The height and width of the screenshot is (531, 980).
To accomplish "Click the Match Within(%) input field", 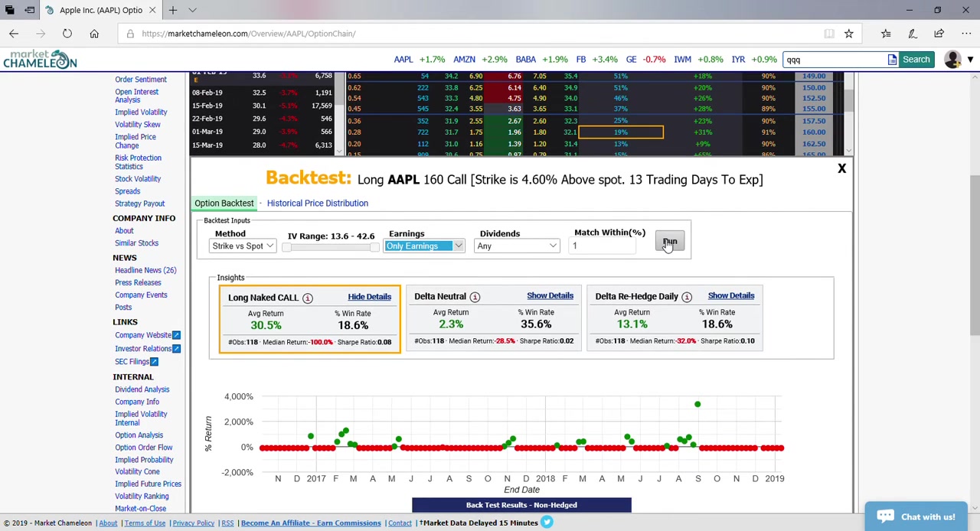I will 603,246.
